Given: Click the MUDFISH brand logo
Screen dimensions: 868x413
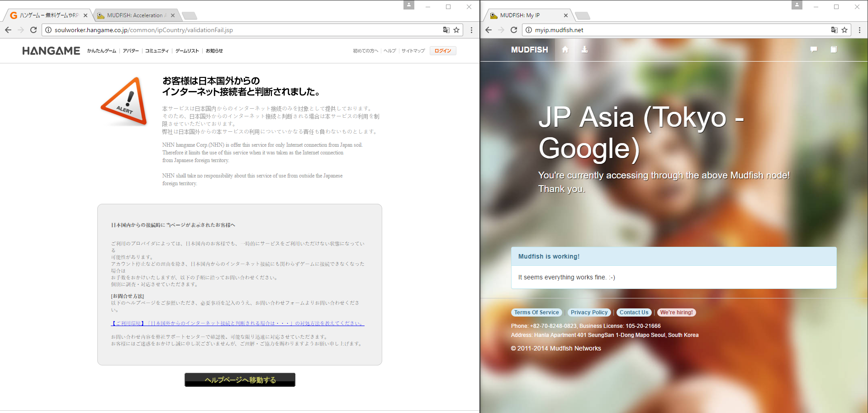Looking at the screenshot, I should tap(529, 50).
